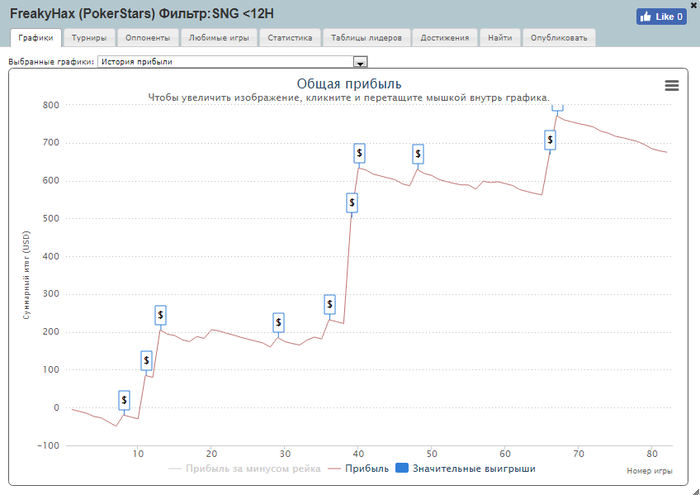Click the dollar marker near game 8
This screenshot has height=495, width=700.
[x=124, y=400]
